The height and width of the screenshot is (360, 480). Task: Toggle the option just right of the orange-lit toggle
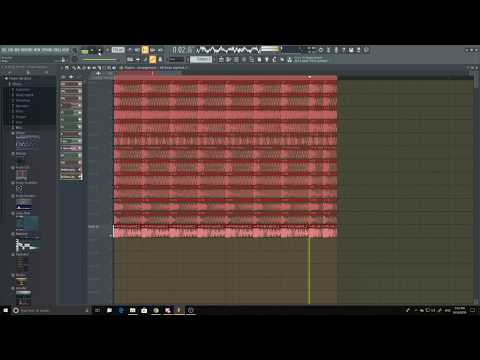tap(160, 60)
